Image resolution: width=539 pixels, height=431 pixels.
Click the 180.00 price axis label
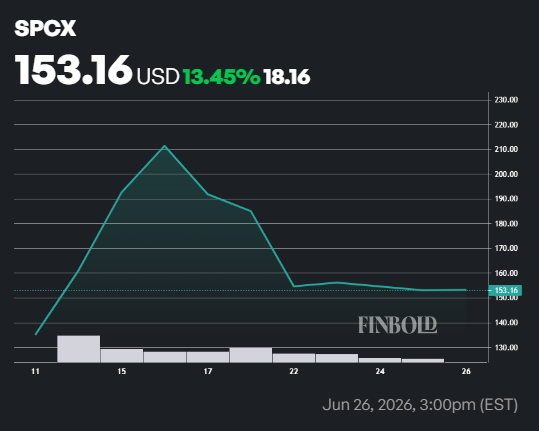click(506, 224)
